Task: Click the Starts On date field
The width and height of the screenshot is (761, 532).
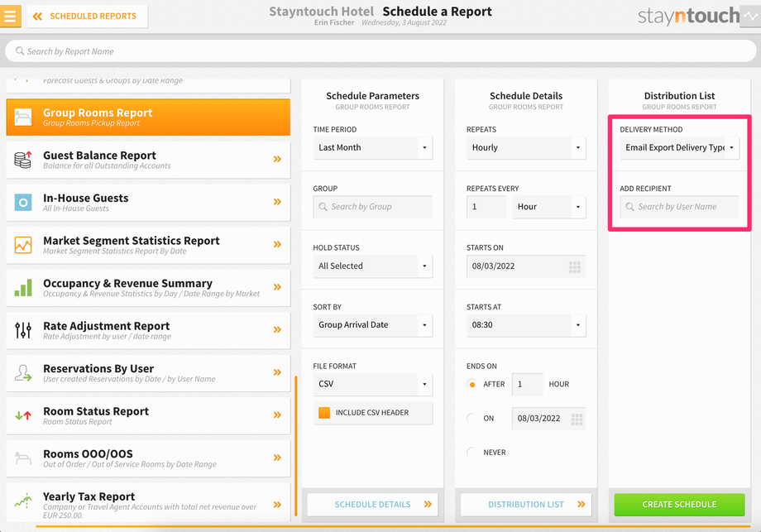Action: [x=526, y=266]
